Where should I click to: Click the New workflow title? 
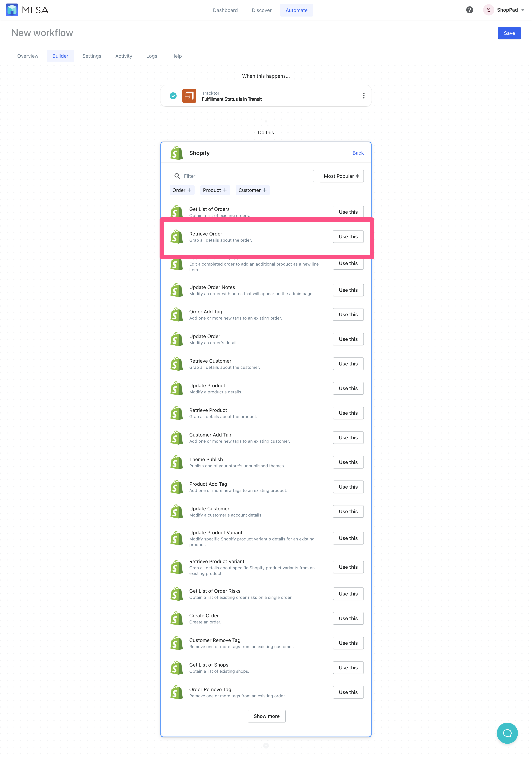(42, 33)
